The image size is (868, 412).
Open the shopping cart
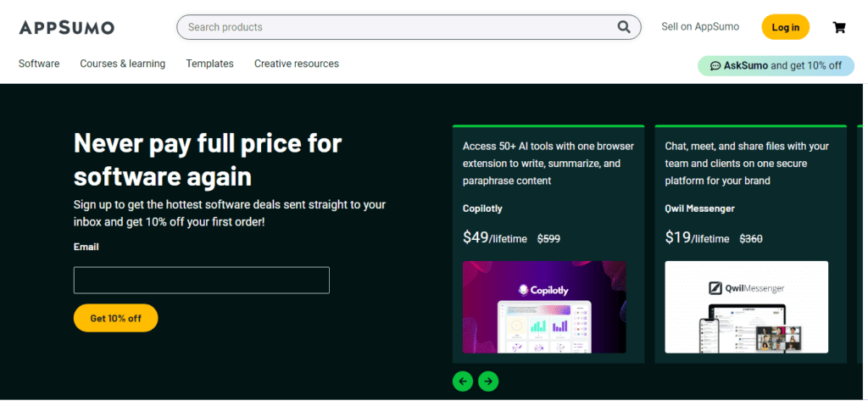pyautogui.click(x=839, y=27)
